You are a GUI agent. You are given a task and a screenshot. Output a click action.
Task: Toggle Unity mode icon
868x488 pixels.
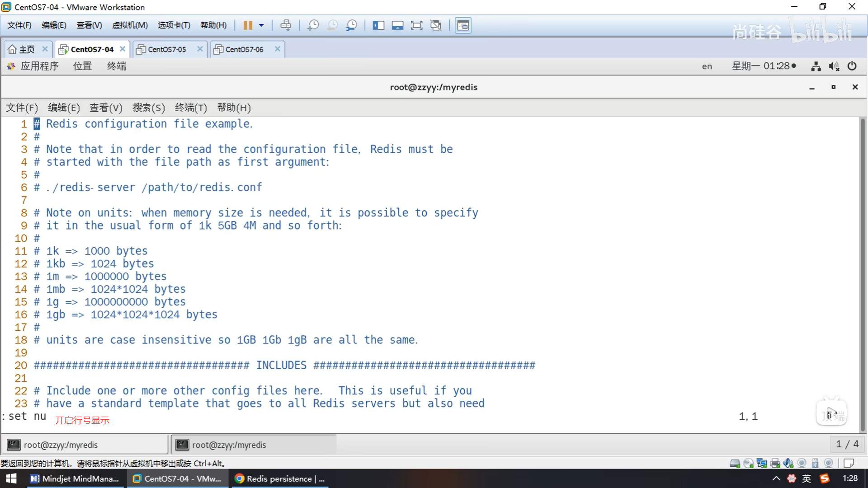point(436,25)
